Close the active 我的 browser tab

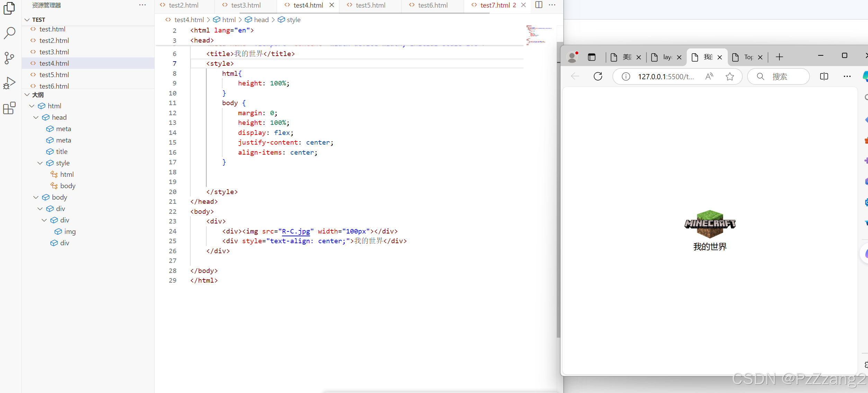coord(720,57)
